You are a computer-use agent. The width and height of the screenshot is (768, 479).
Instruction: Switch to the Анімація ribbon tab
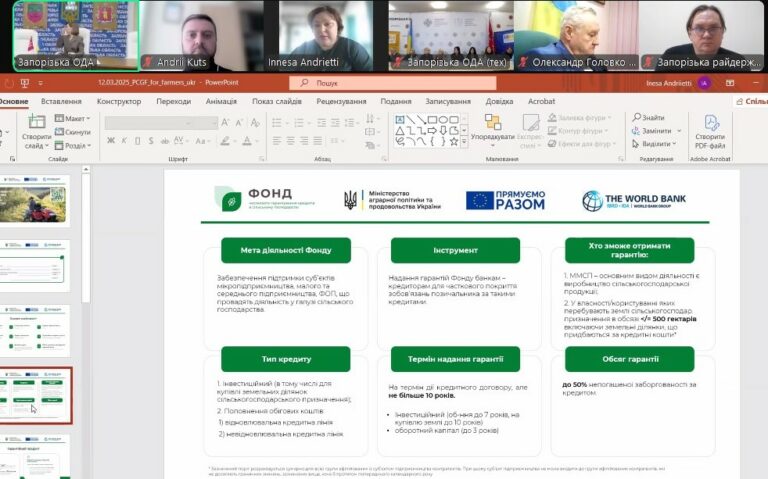pos(221,101)
